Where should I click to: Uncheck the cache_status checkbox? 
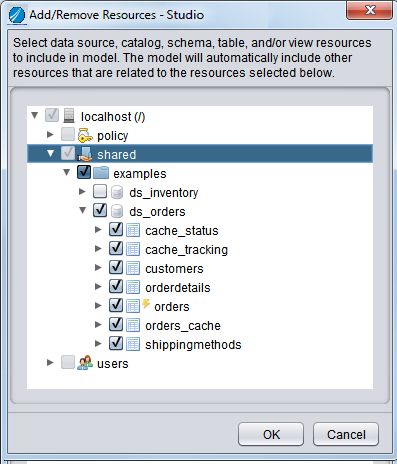(x=116, y=229)
